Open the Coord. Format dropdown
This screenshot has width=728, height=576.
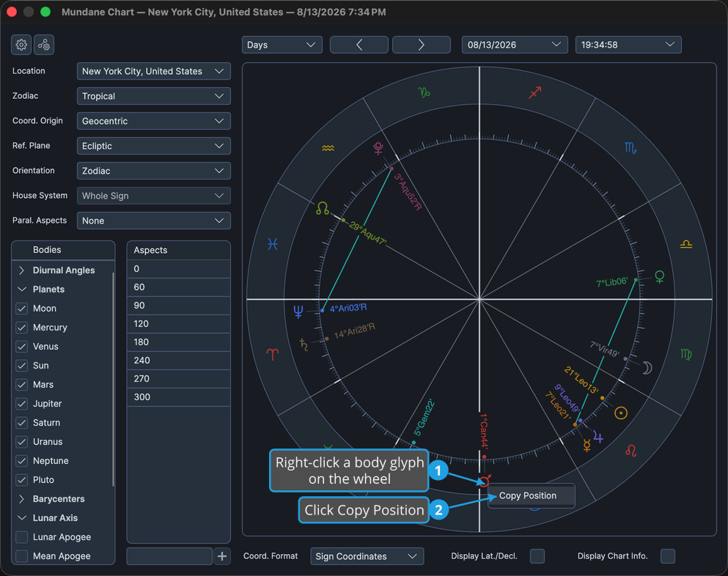[367, 556]
